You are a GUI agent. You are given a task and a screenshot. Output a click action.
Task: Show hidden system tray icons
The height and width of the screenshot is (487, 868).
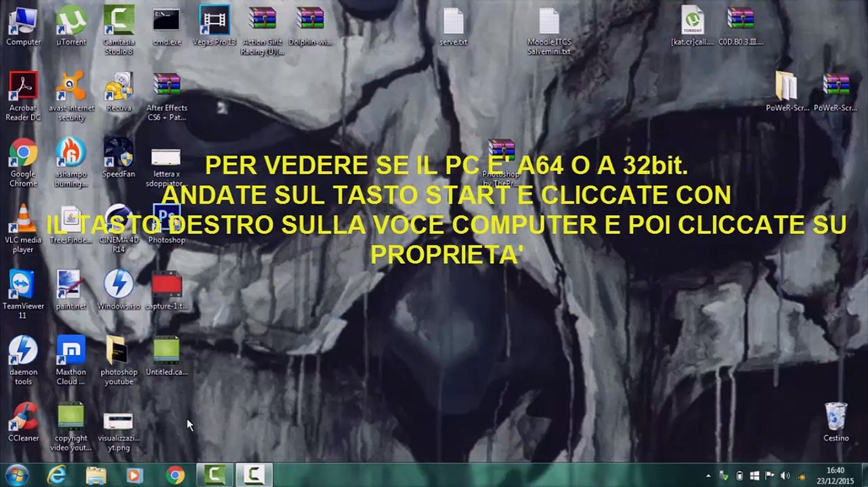tap(708, 476)
